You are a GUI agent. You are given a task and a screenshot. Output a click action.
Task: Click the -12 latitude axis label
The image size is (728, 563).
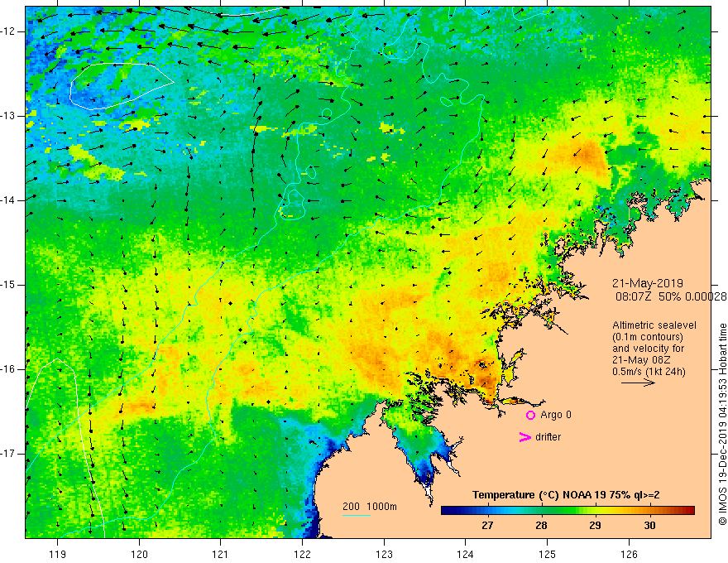8,31
